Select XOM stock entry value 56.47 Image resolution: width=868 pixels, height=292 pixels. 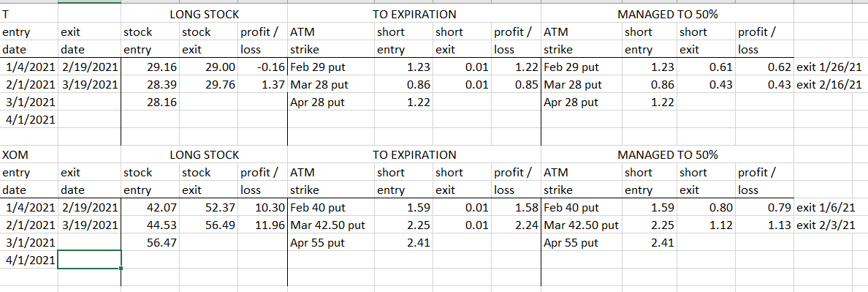[151, 243]
